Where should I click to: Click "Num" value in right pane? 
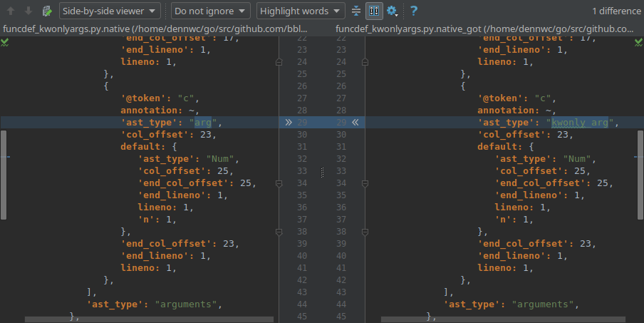(576, 158)
